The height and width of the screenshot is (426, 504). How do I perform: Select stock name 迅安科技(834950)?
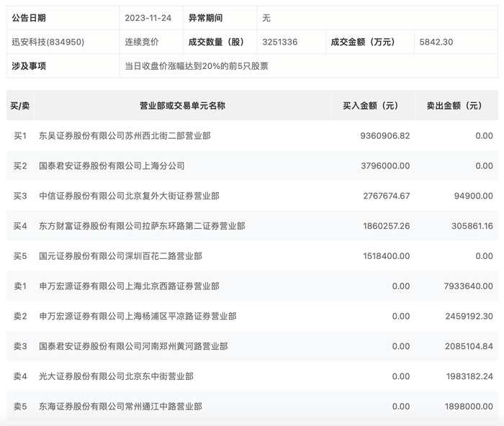(x=48, y=42)
